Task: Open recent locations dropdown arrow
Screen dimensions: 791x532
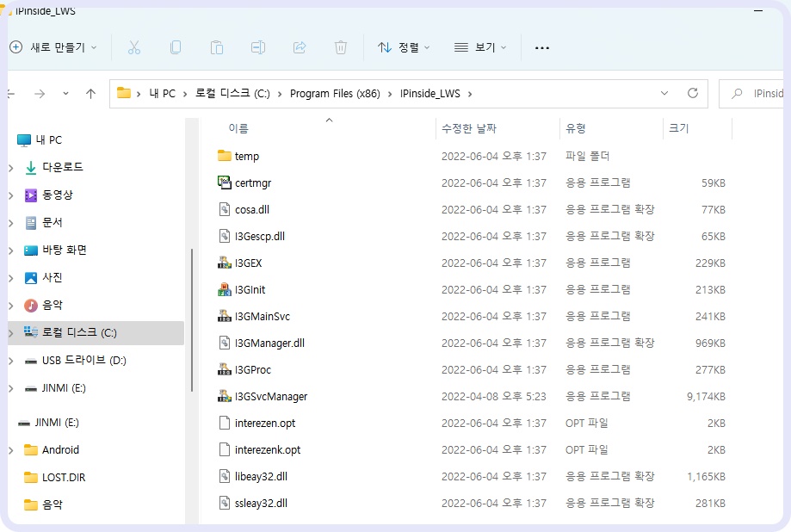Action: pyautogui.click(x=65, y=94)
